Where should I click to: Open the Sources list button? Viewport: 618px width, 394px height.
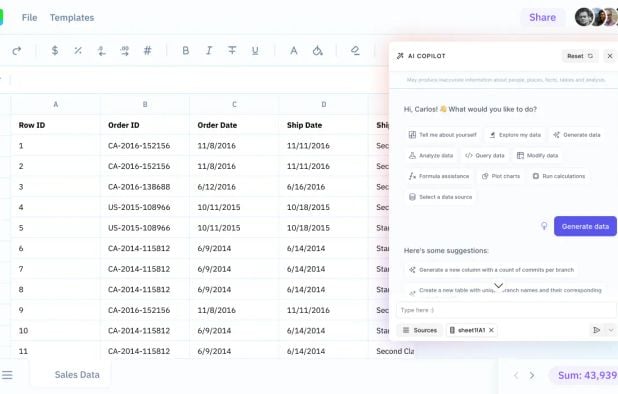420,330
